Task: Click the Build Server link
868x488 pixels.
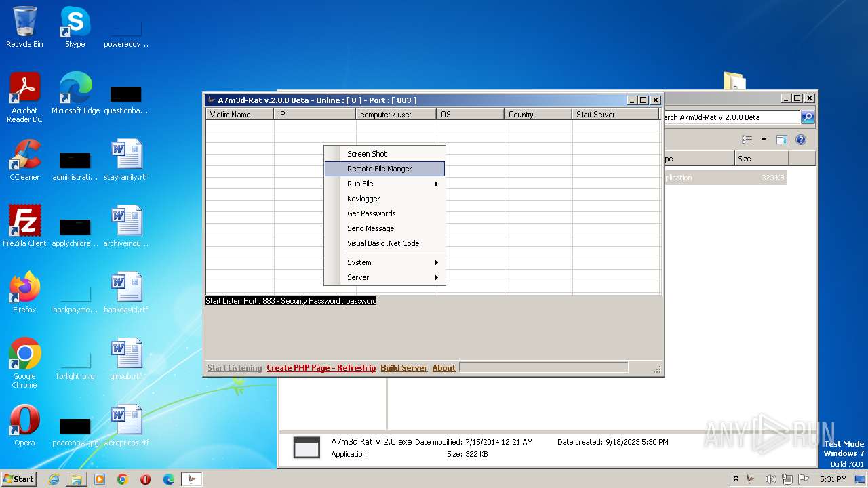Action: [x=404, y=368]
